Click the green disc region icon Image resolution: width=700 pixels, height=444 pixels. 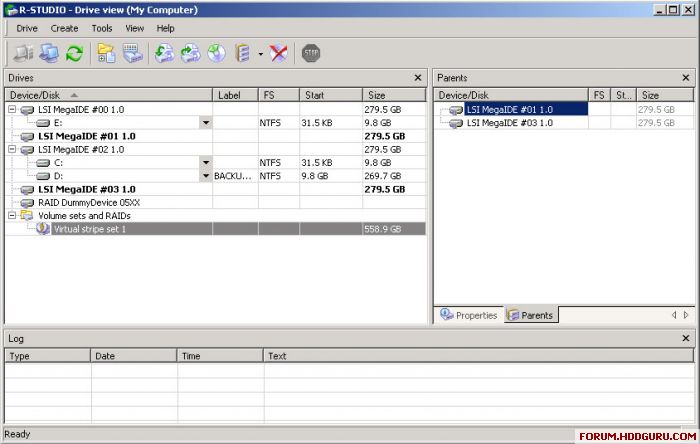coord(217,54)
